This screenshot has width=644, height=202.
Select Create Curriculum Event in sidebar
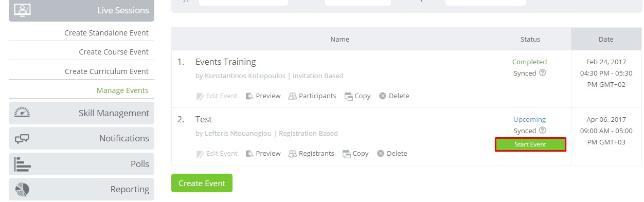[106, 71]
